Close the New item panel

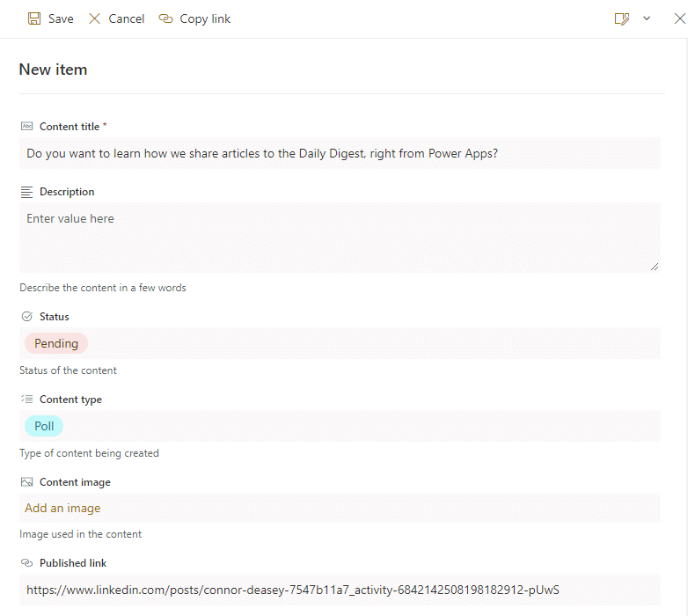(679, 18)
